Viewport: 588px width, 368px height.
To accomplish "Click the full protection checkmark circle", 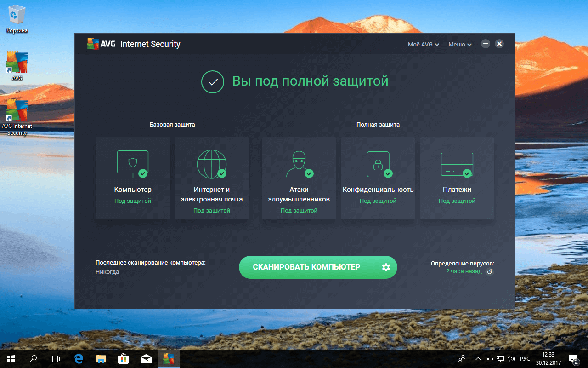I will 213,82.
